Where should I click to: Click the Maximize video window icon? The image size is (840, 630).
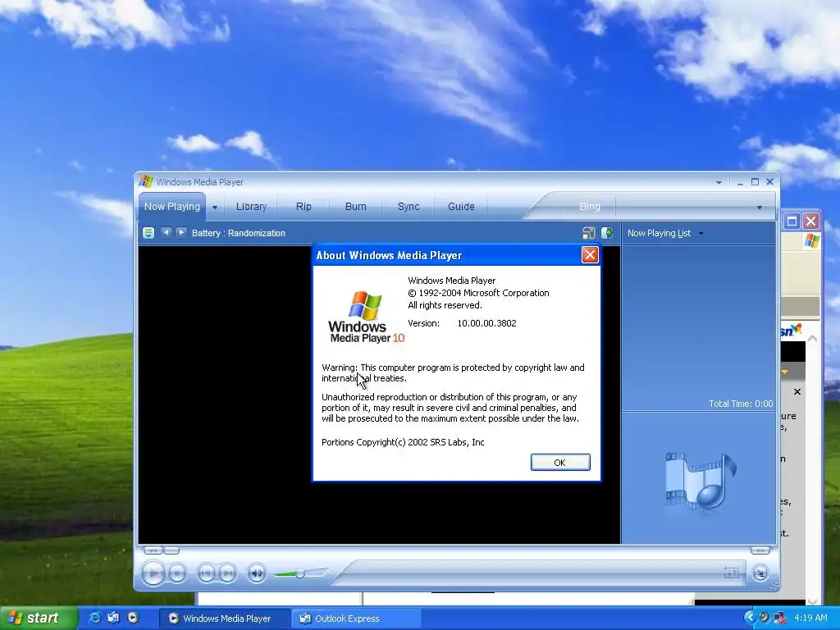point(589,233)
